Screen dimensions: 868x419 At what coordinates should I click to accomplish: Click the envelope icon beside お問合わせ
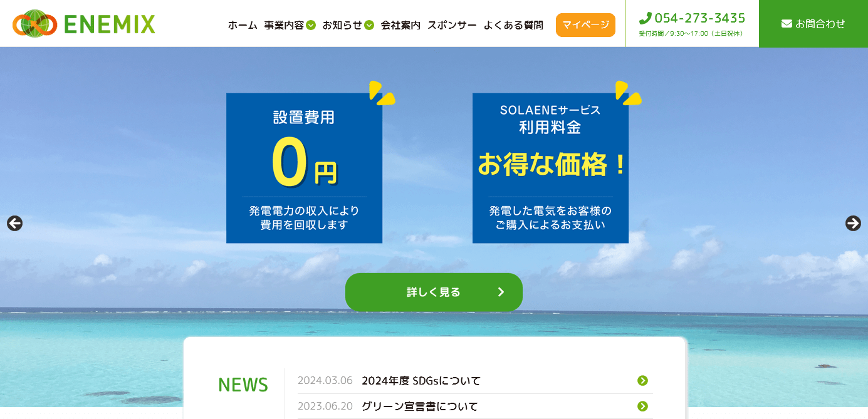pos(787,24)
